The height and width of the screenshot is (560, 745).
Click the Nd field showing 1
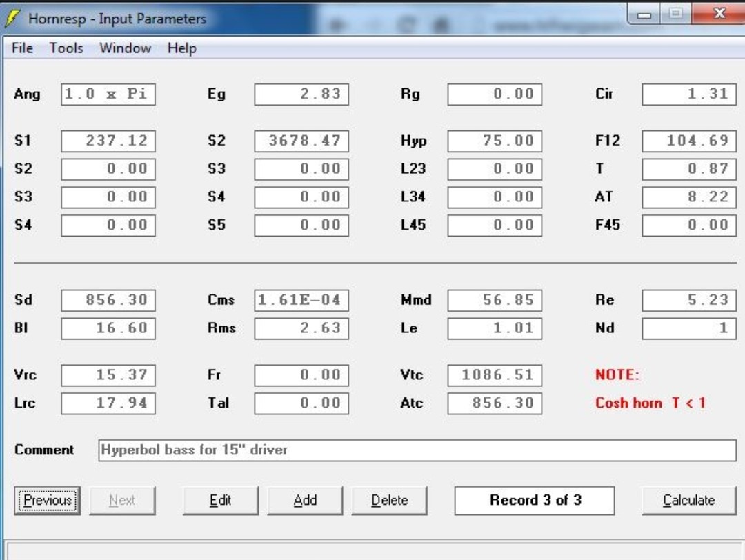click(x=689, y=328)
